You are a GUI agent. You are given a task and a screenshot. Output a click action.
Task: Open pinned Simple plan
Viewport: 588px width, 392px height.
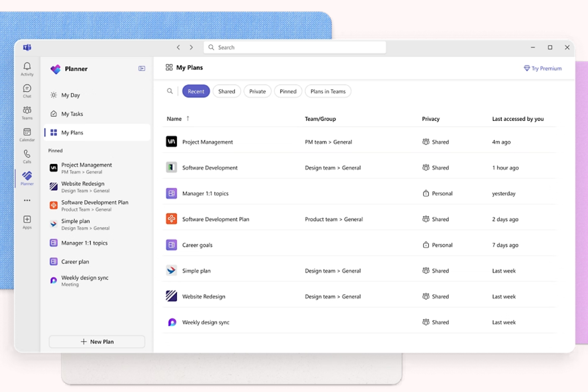point(97,224)
